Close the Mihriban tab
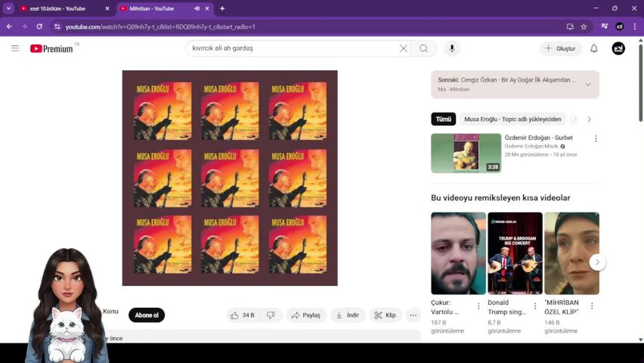The height and width of the screenshot is (363, 644). (x=208, y=9)
